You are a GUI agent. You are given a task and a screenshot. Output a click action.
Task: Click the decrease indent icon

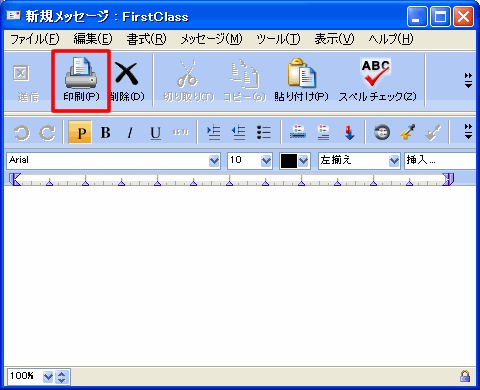tap(238, 133)
